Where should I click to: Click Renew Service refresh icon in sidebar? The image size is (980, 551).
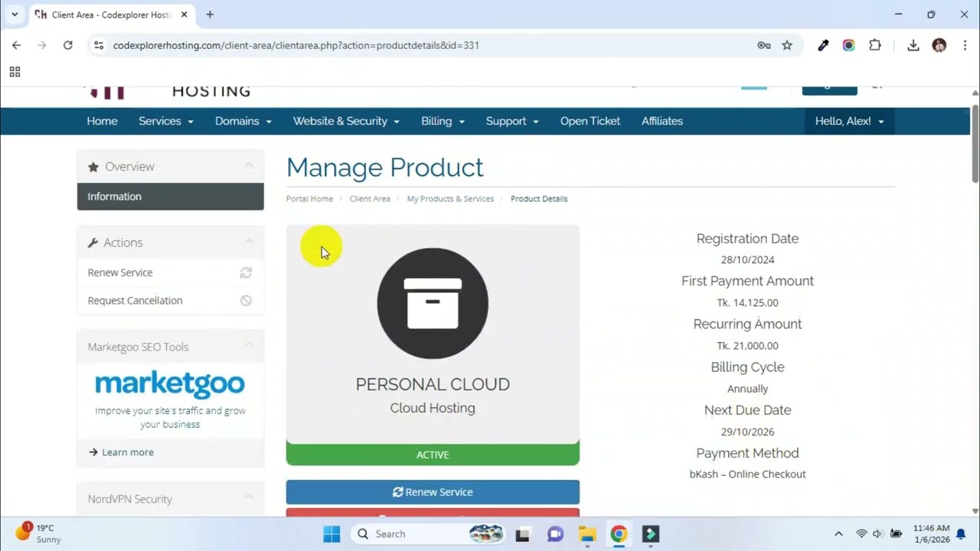tap(246, 272)
